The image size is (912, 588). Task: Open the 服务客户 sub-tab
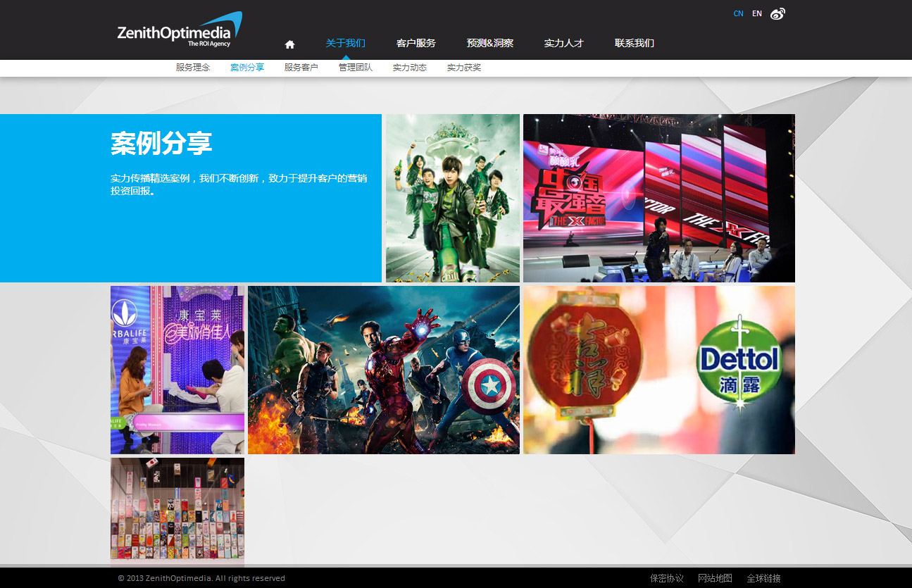click(x=301, y=68)
